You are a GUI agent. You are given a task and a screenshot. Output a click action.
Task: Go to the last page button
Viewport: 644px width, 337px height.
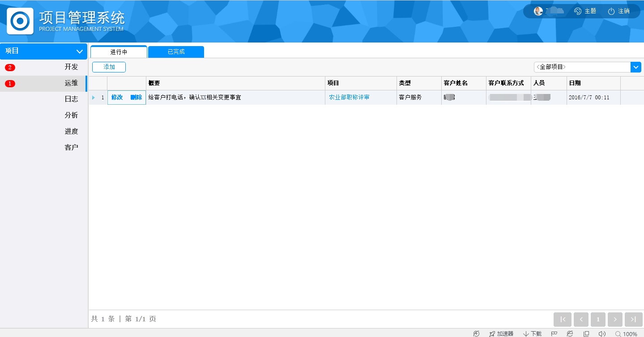point(633,319)
